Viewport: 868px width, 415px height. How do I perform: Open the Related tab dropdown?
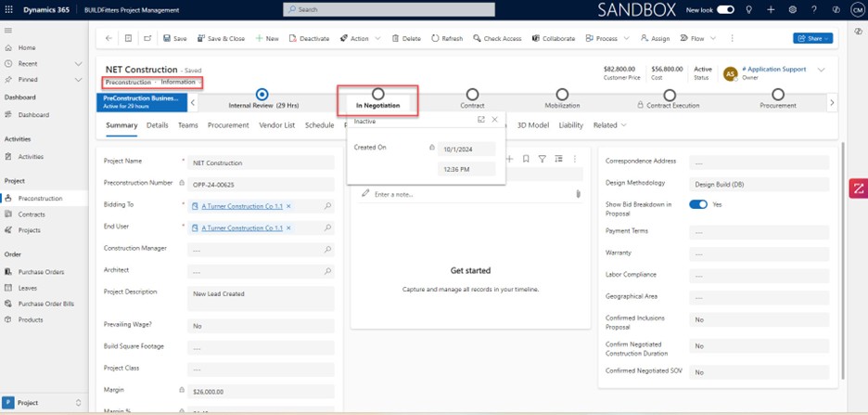[x=610, y=125]
